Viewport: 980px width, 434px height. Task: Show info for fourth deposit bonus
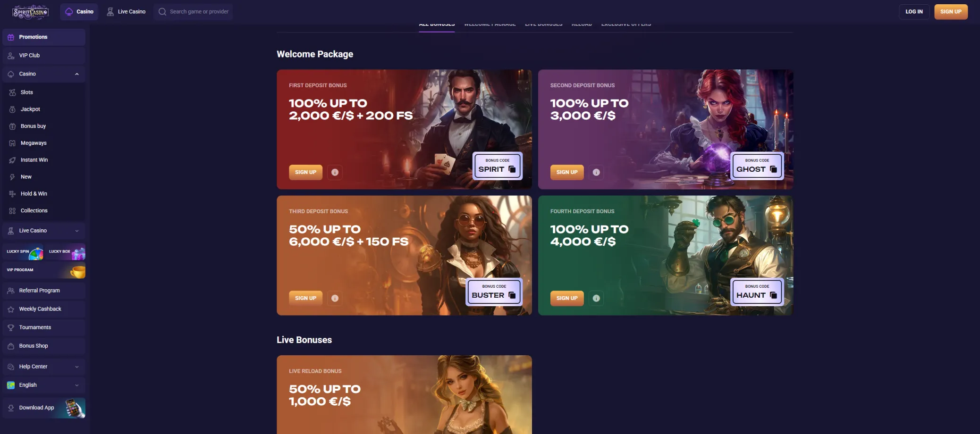pos(596,298)
